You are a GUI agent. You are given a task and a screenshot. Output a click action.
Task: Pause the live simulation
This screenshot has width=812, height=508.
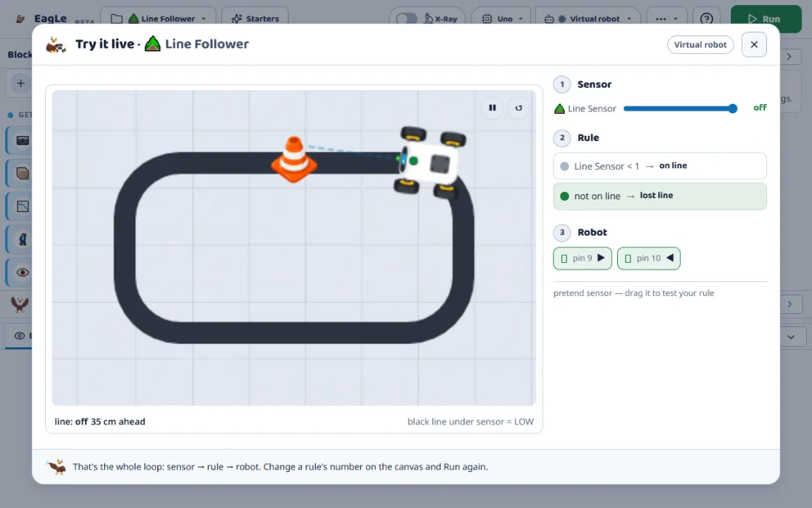click(492, 108)
